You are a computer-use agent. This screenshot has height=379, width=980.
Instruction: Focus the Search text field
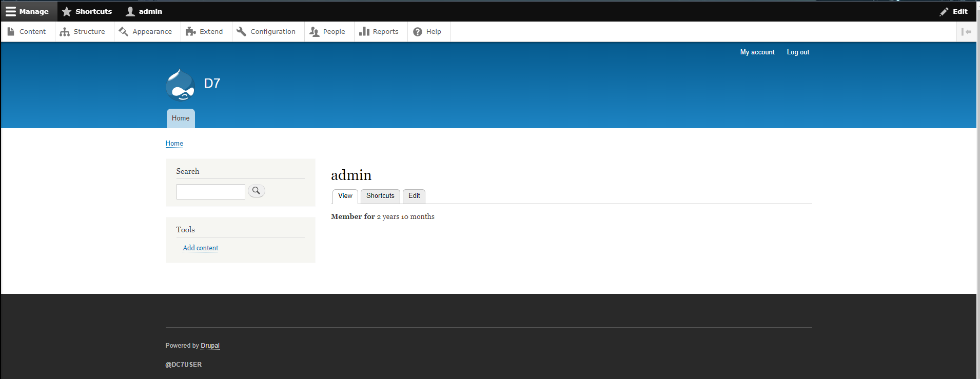click(211, 192)
